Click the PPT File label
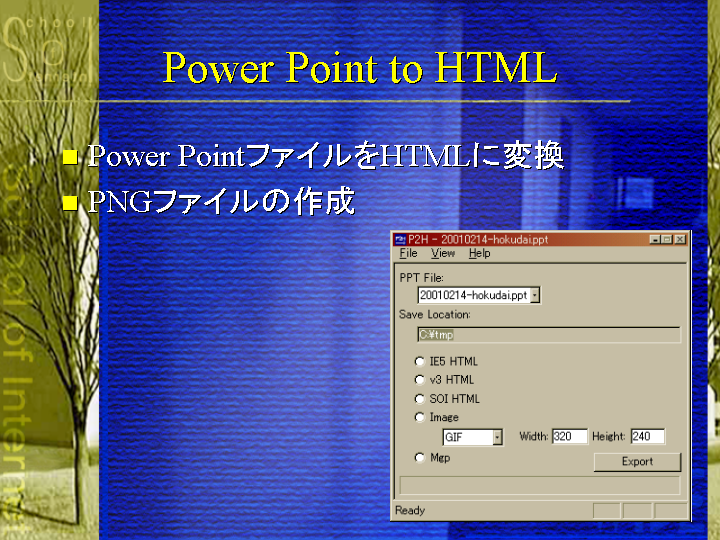 [422, 278]
